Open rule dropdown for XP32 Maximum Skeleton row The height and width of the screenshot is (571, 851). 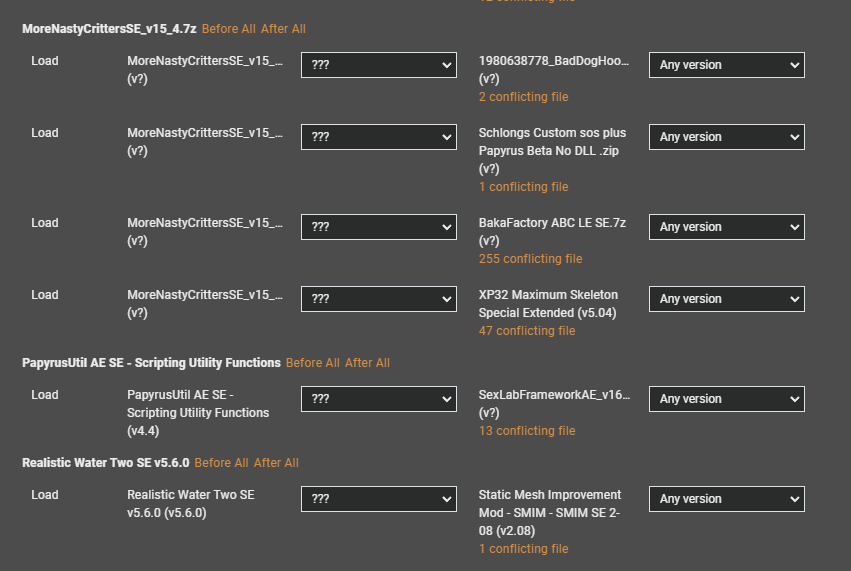(379, 299)
